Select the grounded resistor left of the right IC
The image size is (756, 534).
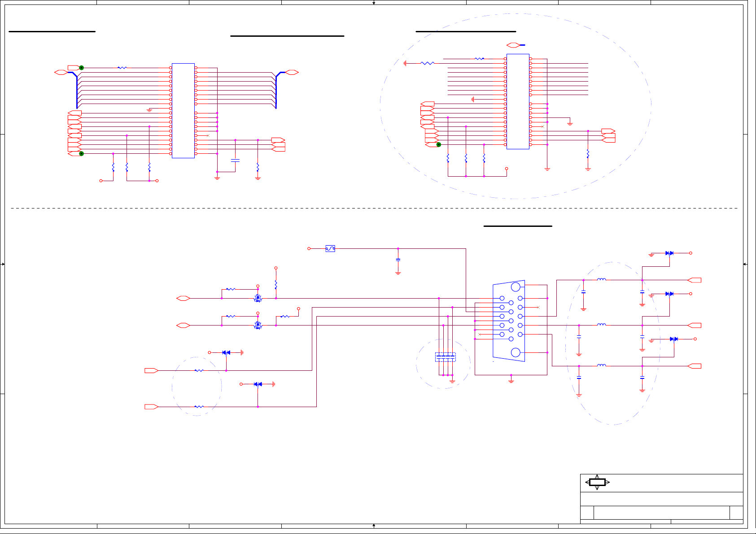(x=427, y=63)
